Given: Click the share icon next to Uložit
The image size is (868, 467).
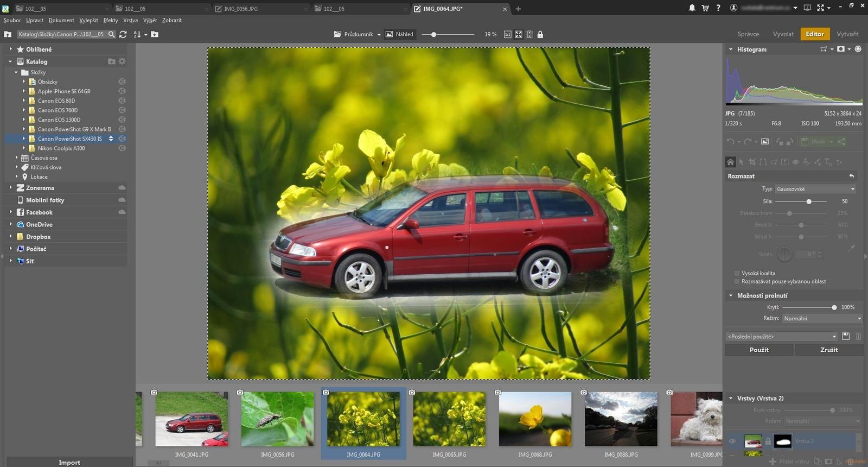Looking at the screenshot, I should 841,142.
